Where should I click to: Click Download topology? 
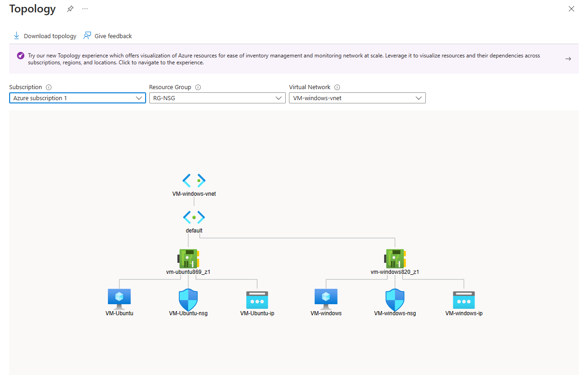coord(45,36)
